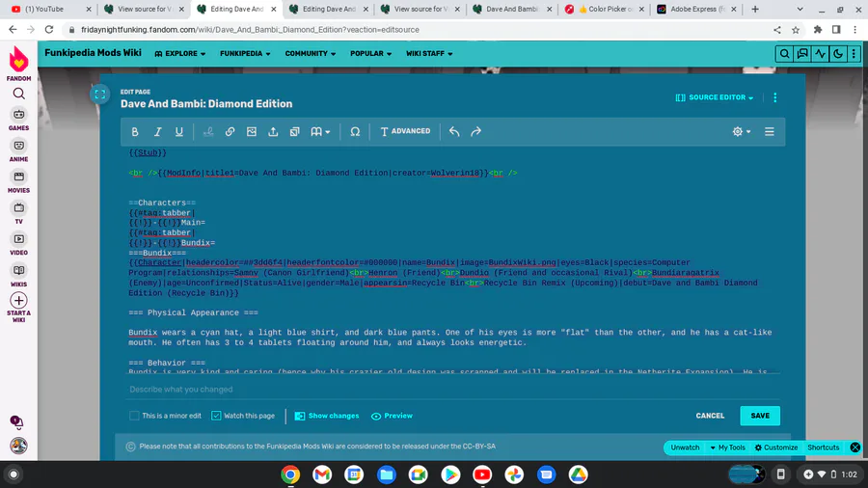Open Wikis section in Fandom sidebar
This screenshot has width=868, height=488.
[19, 276]
